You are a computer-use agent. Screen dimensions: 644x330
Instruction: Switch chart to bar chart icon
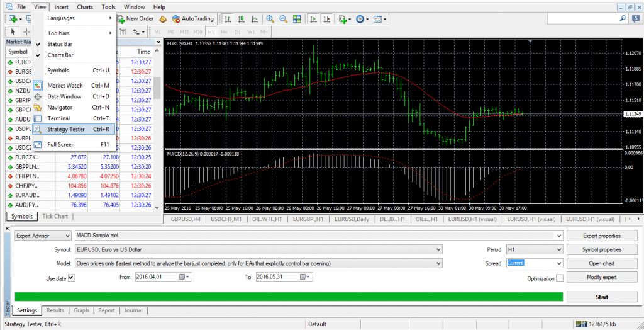227,19
